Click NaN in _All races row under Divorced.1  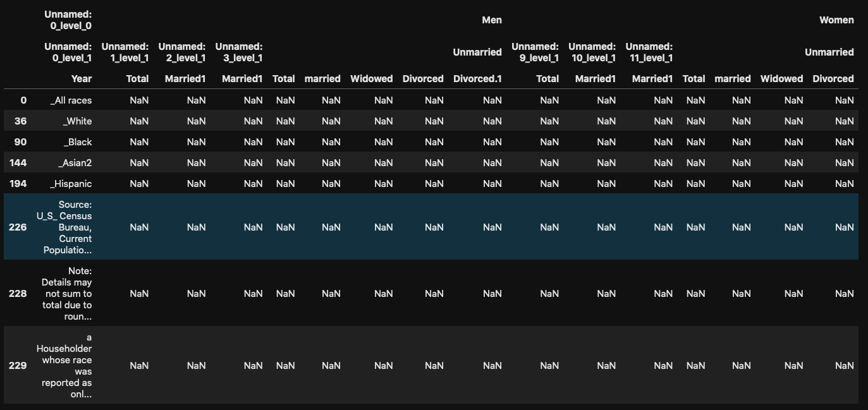point(492,100)
